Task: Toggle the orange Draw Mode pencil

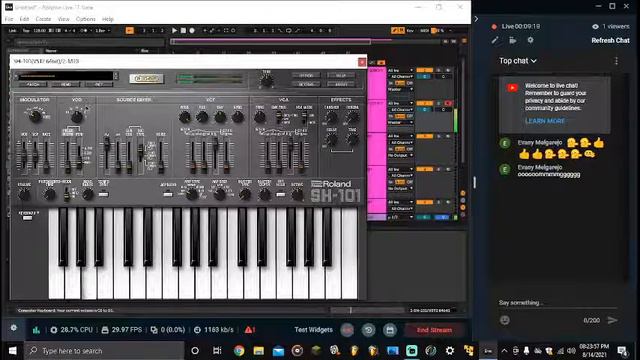Action: click(x=394, y=30)
